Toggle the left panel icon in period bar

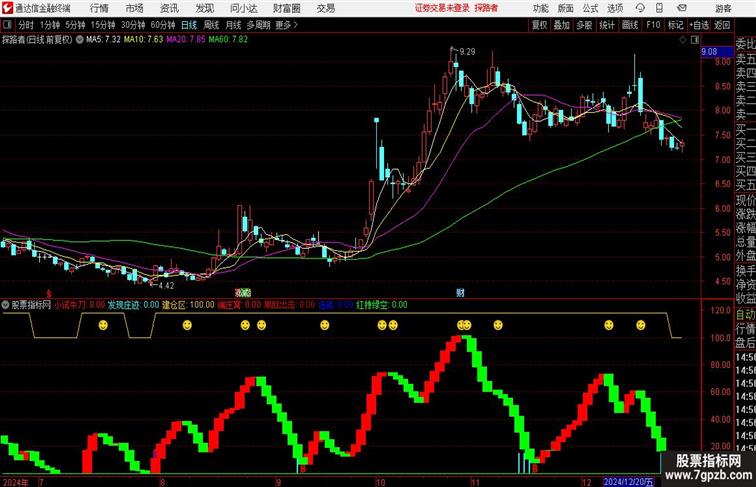7,25
